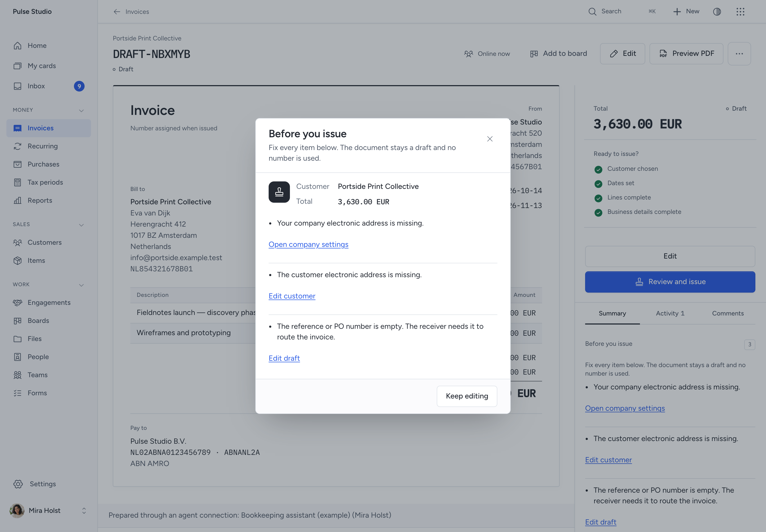Open People page

(48, 357)
